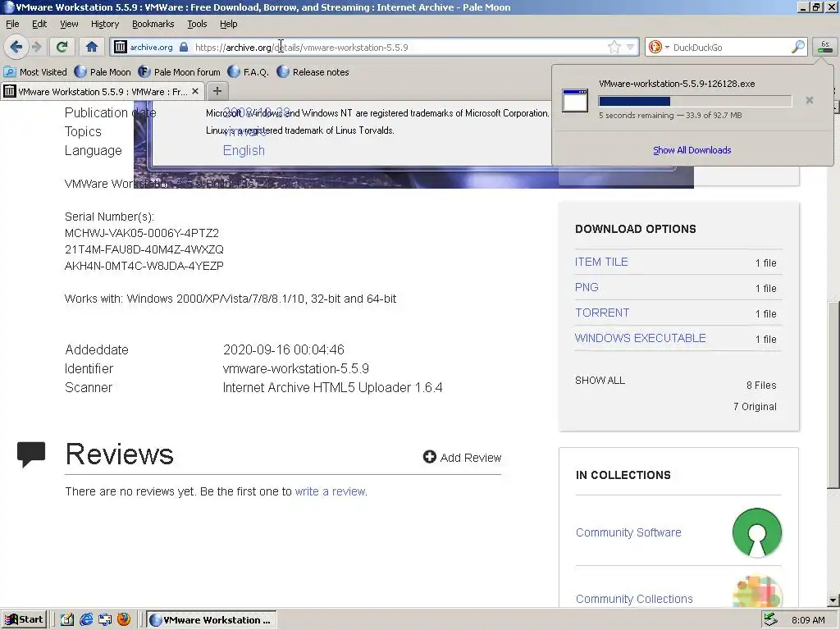Screen dimensions: 840x630
Task: Open TORRENT download option
Action: click(602, 313)
